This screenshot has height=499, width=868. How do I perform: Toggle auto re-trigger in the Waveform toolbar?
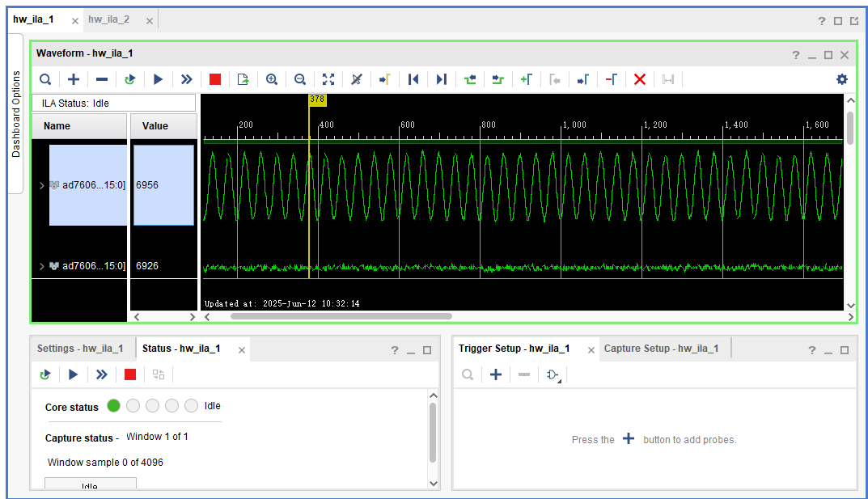(x=130, y=80)
